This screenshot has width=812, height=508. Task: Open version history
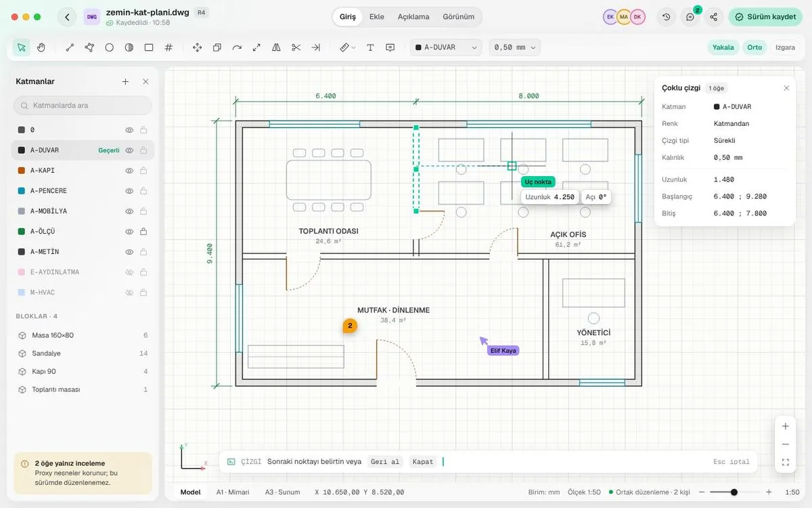667,17
